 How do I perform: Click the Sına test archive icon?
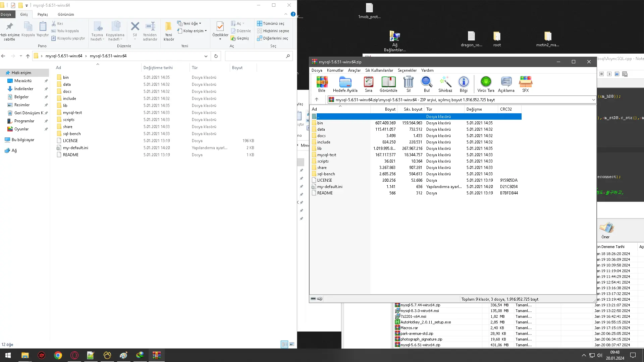click(368, 84)
